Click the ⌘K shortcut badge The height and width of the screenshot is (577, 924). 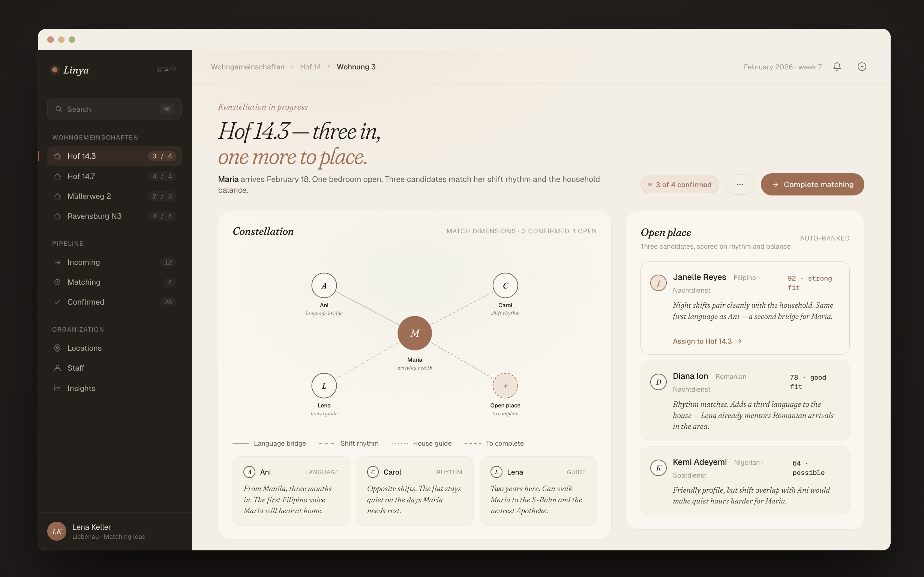167,109
